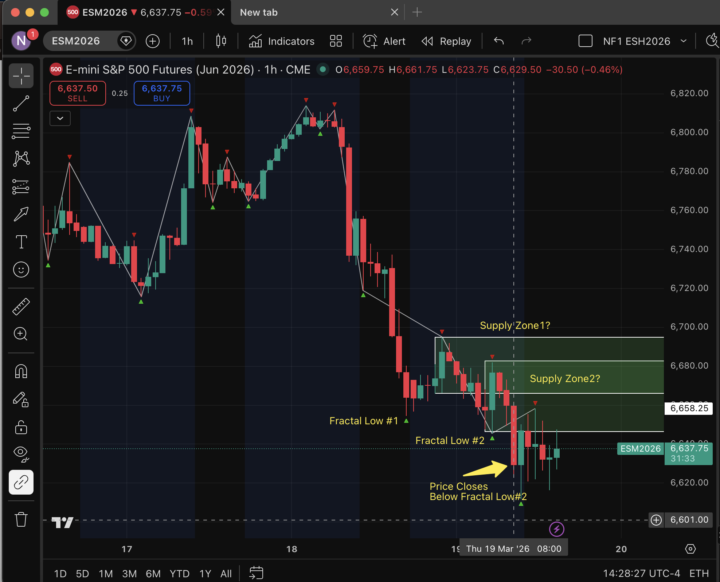The image size is (720, 582).
Task: Click the purple lightning event marker
Action: (557, 529)
